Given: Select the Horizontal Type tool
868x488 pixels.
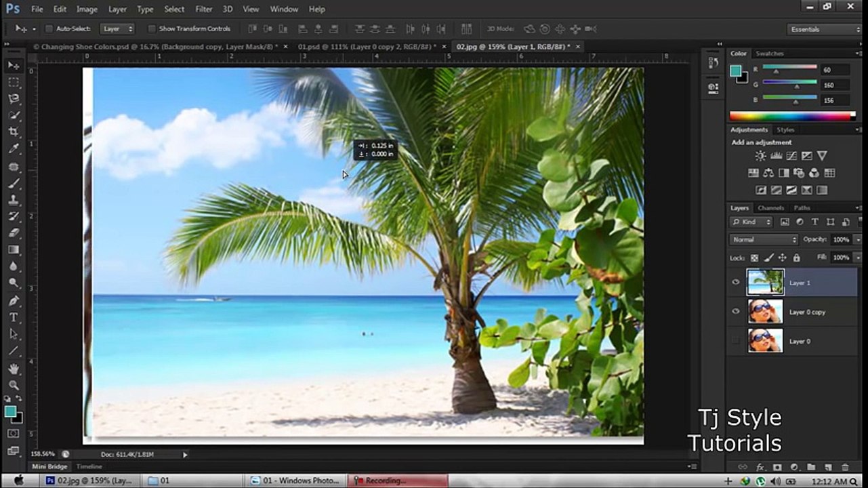Looking at the screenshot, I should (14, 317).
